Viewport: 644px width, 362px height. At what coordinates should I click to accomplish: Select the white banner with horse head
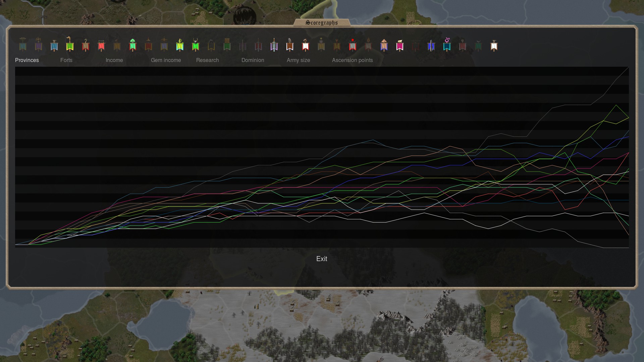pyautogui.click(x=306, y=45)
